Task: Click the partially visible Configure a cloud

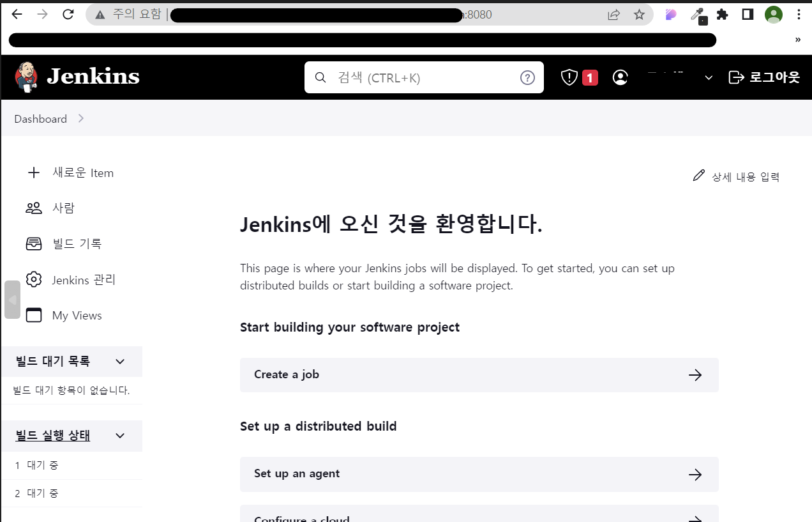Action: (x=479, y=514)
